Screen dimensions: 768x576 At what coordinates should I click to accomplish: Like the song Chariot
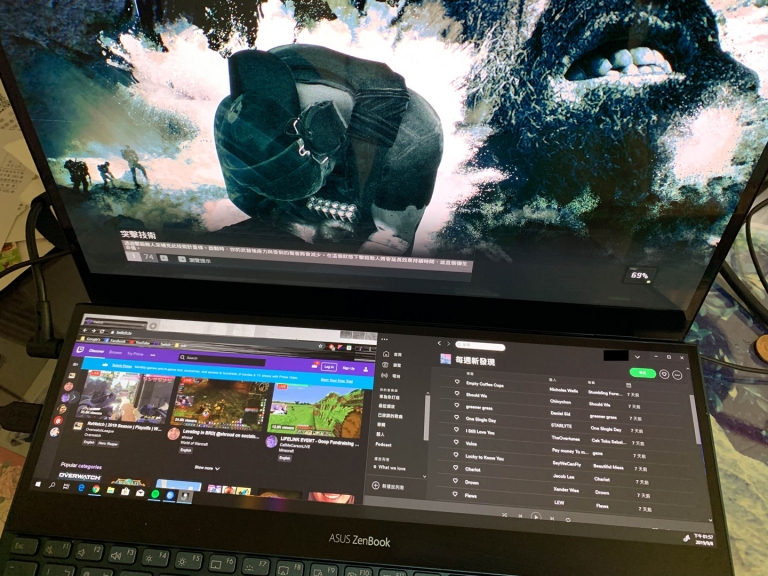[455, 468]
